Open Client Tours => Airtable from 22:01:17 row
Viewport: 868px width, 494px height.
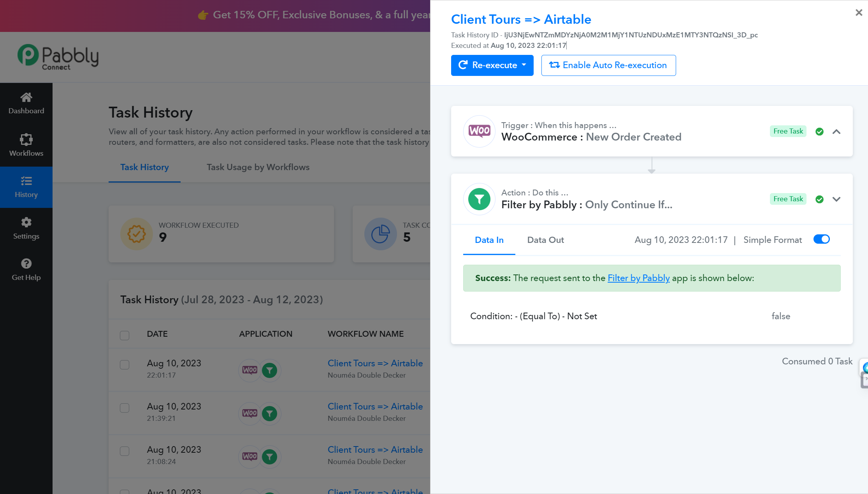point(375,363)
